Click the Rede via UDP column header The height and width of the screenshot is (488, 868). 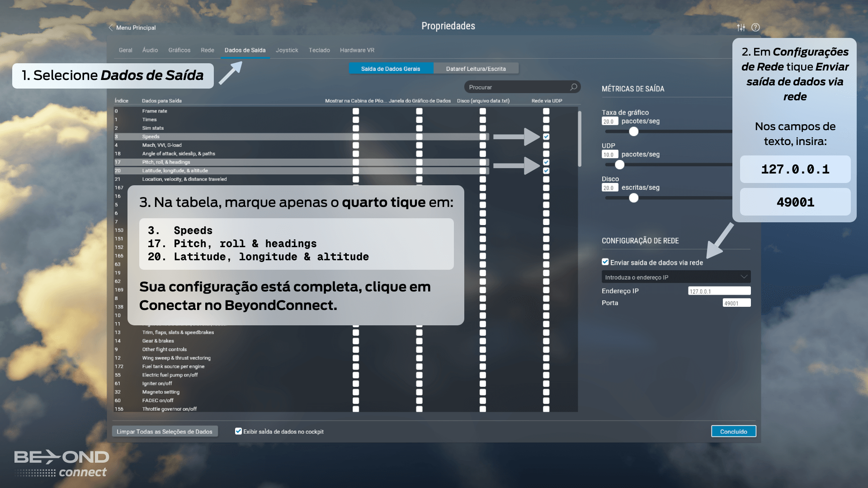547,101
